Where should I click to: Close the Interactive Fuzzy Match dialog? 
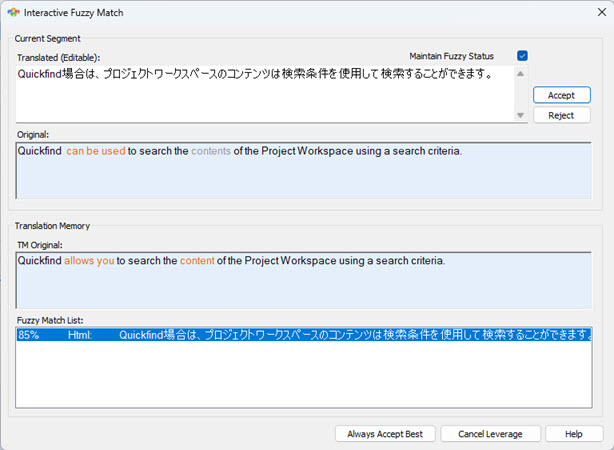click(x=593, y=13)
